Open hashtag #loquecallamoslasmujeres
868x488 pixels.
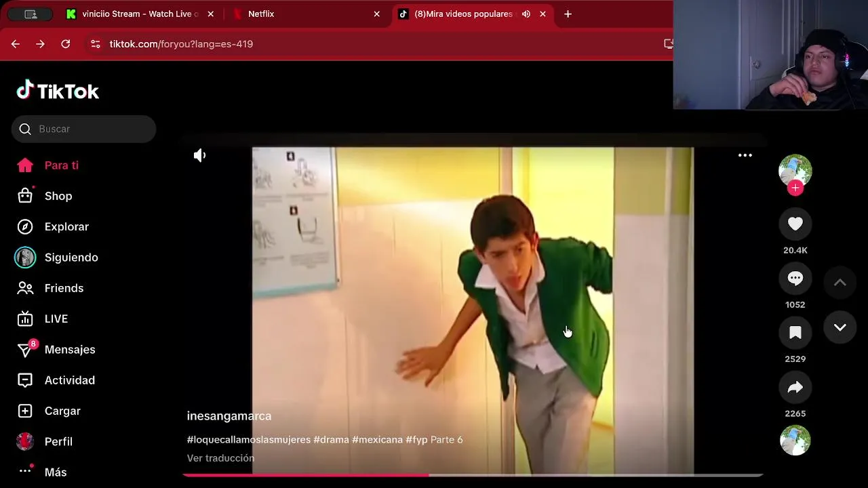[x=249, y=440]
